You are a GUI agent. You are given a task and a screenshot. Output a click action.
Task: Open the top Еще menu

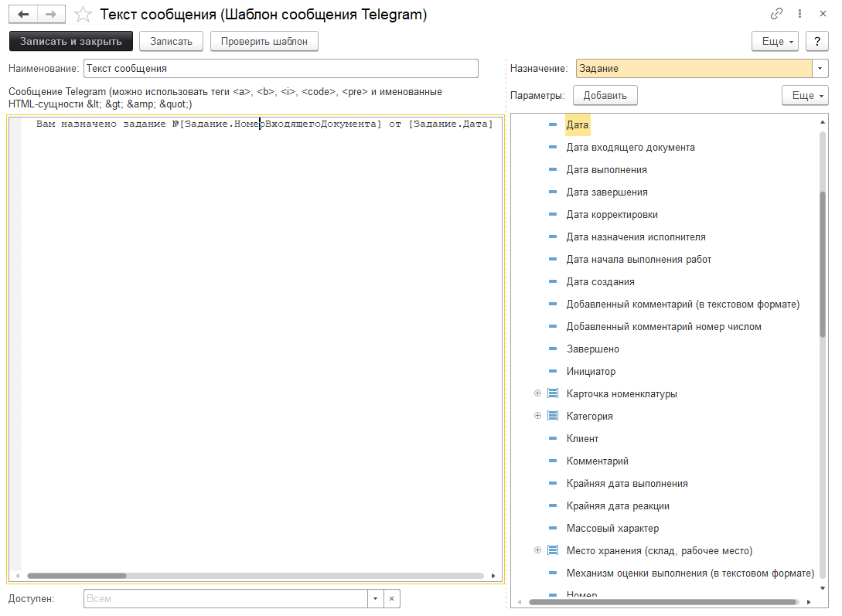[x=776, y=42]
